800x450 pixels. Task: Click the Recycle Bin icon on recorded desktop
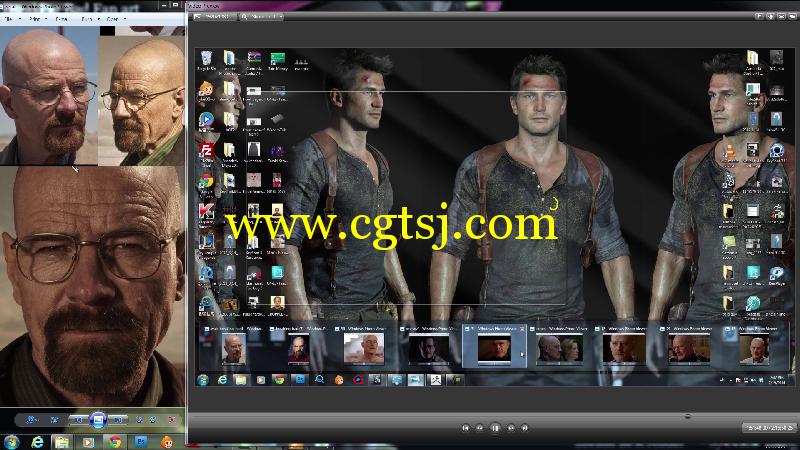click(x=206, y=61)
